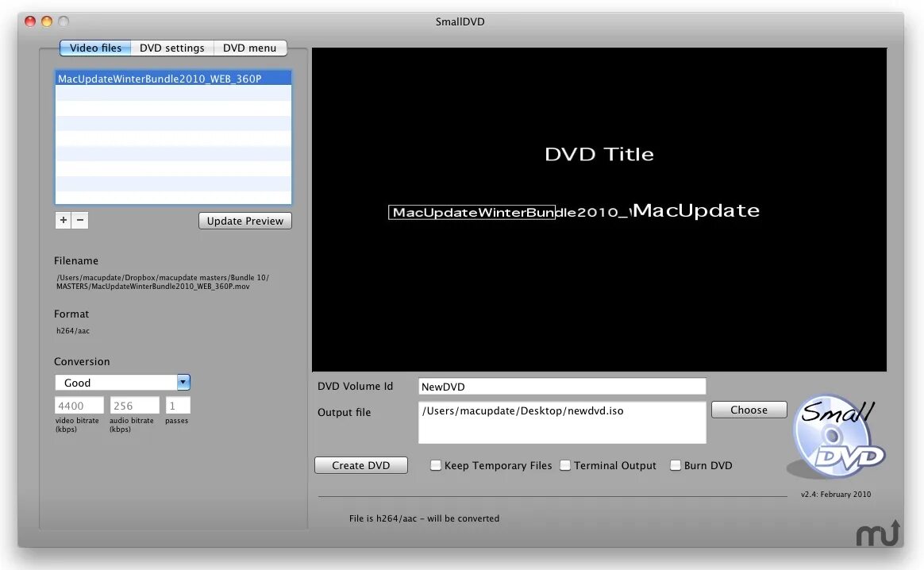The height and width of the screenshot is (570, 924).
Task: Click the v2.4: February 2010 version label
Action: click(836, 494)
